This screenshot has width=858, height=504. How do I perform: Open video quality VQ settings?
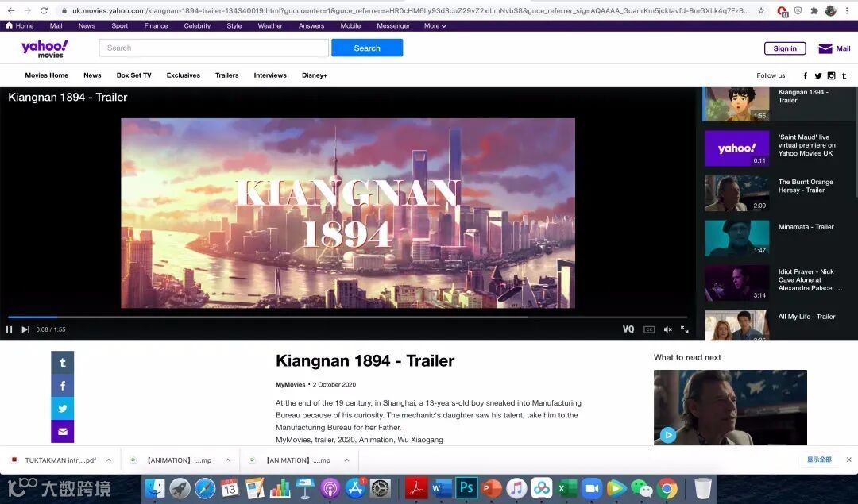tap(628, 329)
